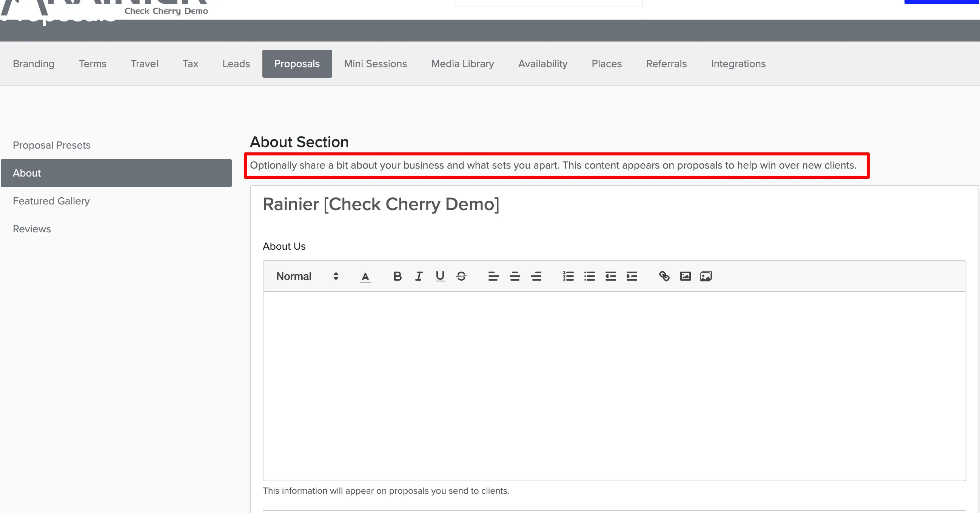Increase the paragraph indent
980x513 pixels.
(x=632, y=276)
